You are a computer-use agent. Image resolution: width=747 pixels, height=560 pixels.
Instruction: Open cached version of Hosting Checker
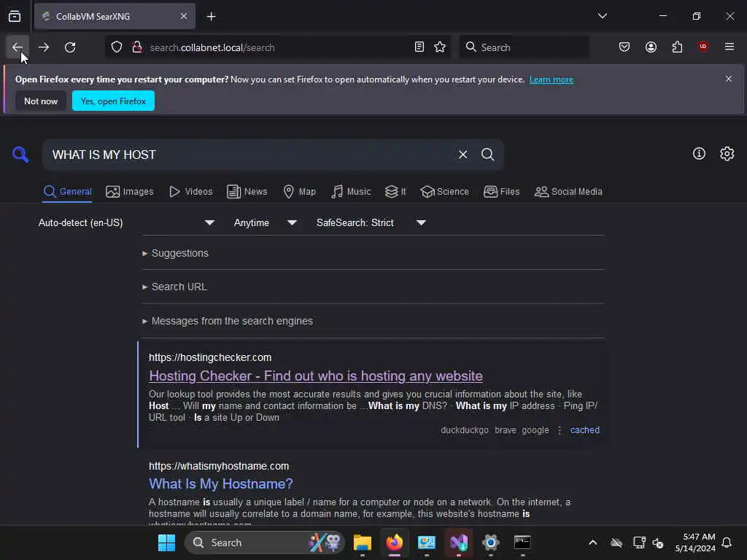pos(585,430)
